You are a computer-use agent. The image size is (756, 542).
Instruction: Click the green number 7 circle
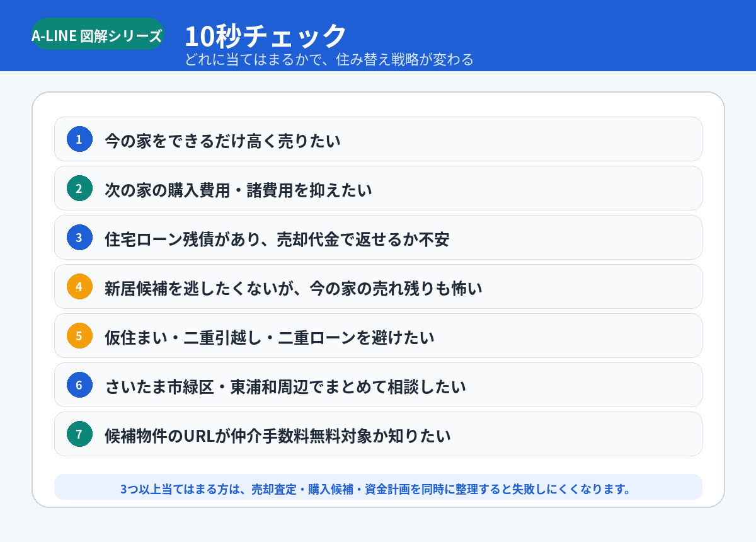pos(79,434)
